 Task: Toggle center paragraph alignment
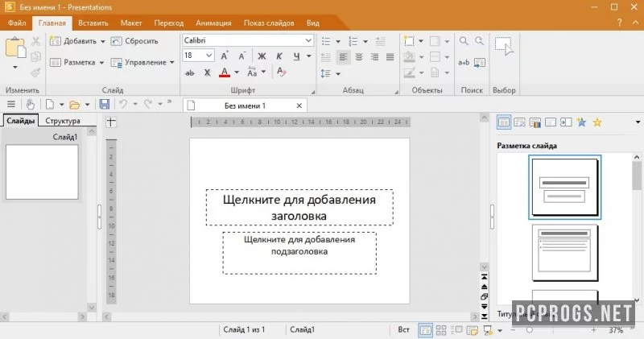click(x=359, y=56)
